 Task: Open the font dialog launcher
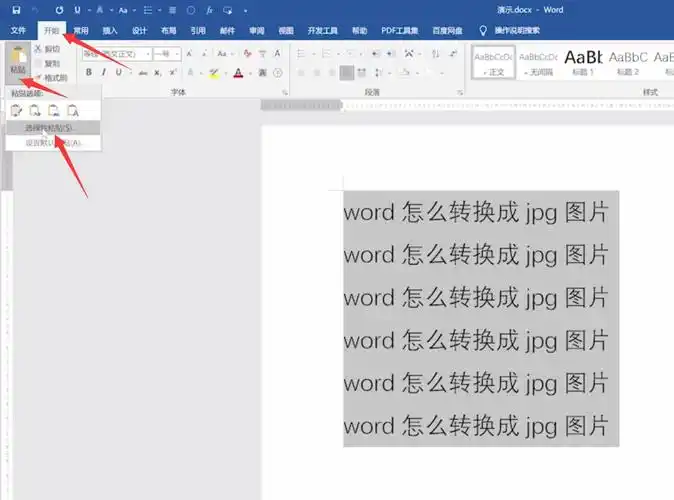tap(285, 92)
